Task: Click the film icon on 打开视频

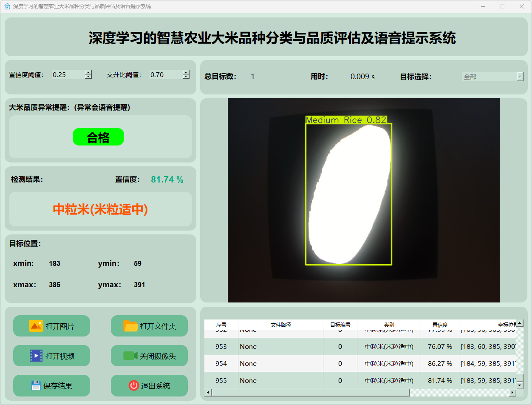Action: tap(36, 356)
